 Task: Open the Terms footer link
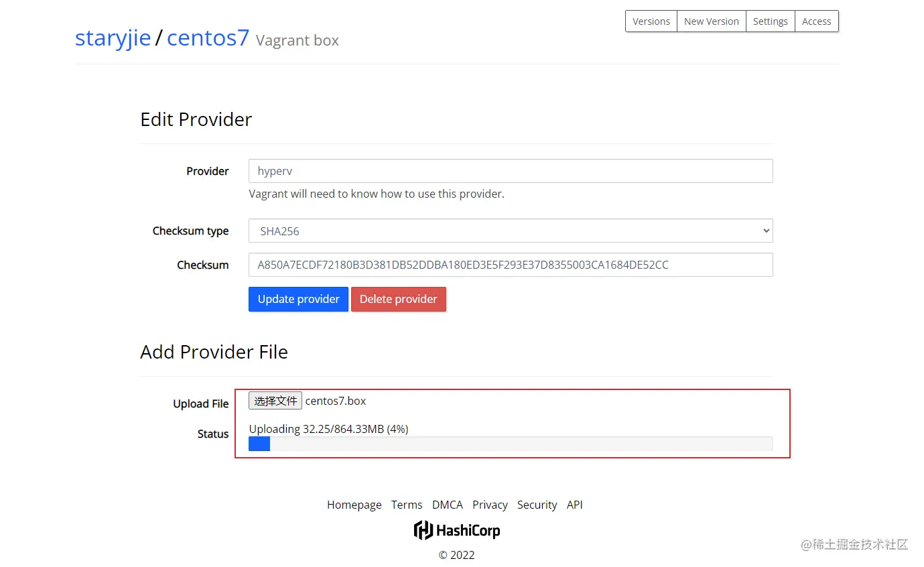tap(407, 505)
